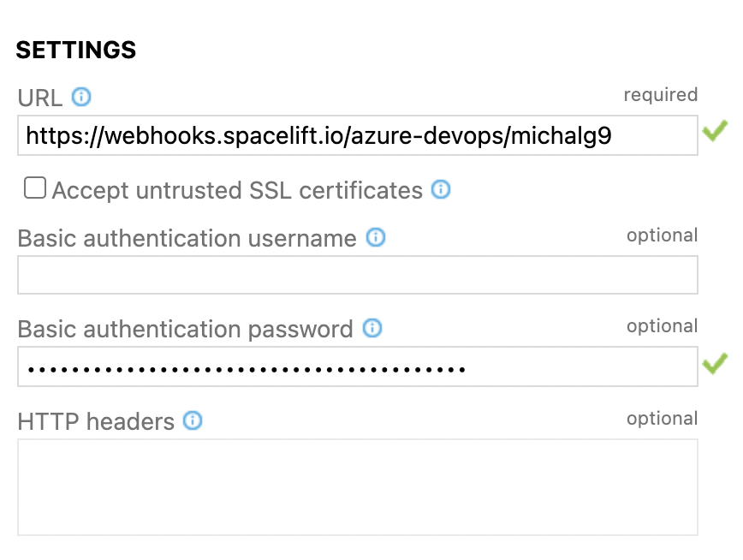Click the URL field label text
The height and width of the screenshot is (560, 743).
39,98
